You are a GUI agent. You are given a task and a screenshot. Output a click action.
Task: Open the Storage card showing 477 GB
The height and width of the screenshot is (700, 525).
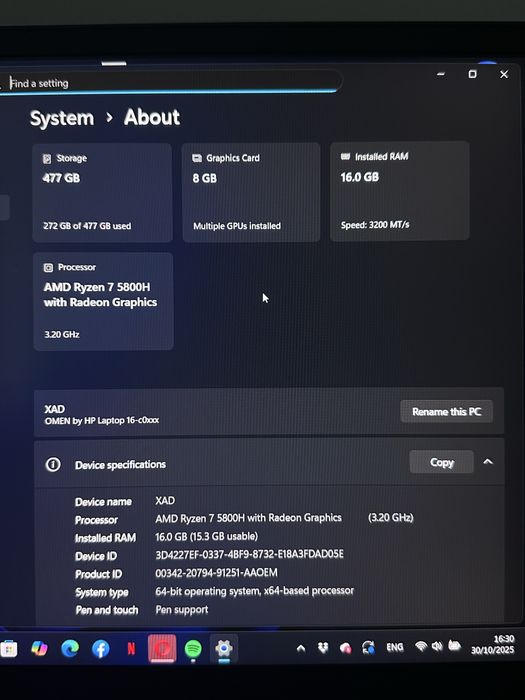(102, 193)
